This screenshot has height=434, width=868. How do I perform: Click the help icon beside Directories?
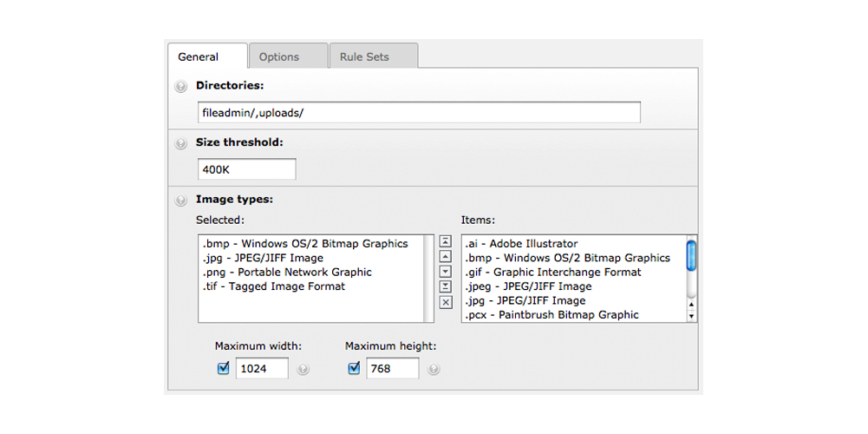(180, 87)
